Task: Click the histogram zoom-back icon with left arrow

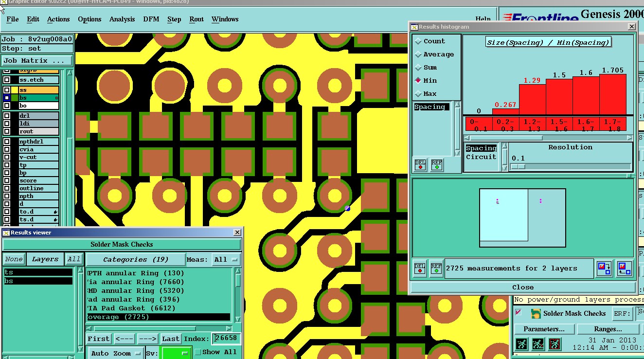Action: [x=624, y=269]
